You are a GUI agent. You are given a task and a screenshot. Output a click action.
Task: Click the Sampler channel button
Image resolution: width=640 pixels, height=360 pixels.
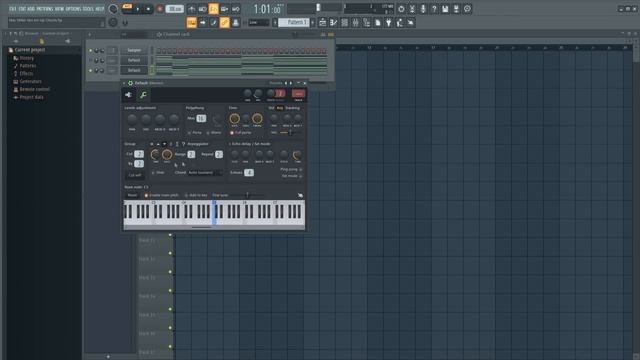[x=134, y=50]
